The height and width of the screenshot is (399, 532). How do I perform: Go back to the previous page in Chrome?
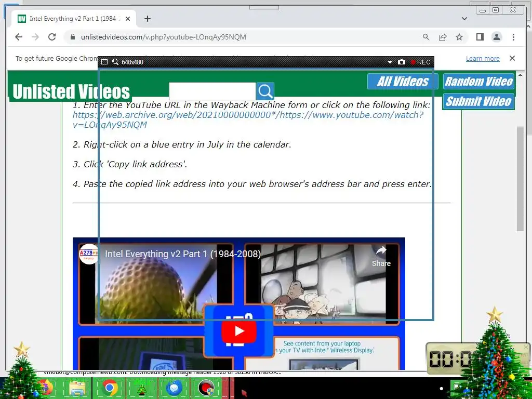(x=19, y=37)
